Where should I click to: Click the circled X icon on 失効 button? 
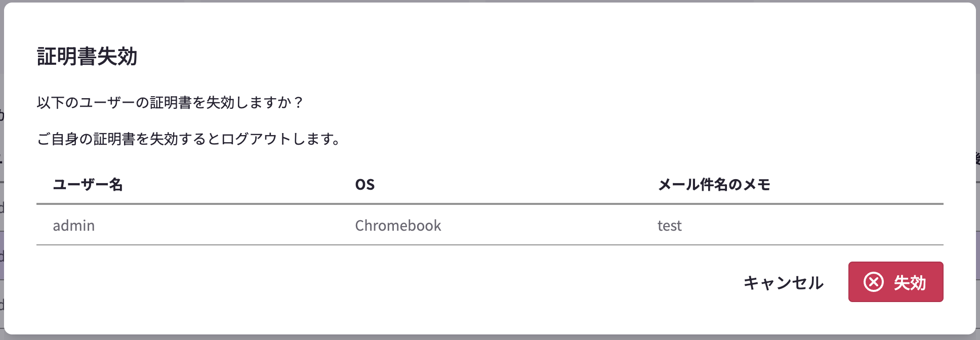pos(874,282)
